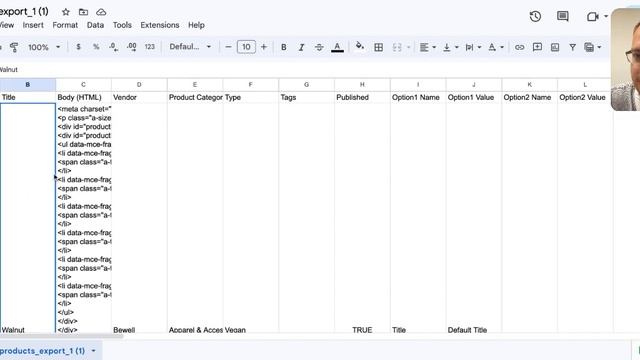
Task: Select column B header
Action: coord(28,84)
